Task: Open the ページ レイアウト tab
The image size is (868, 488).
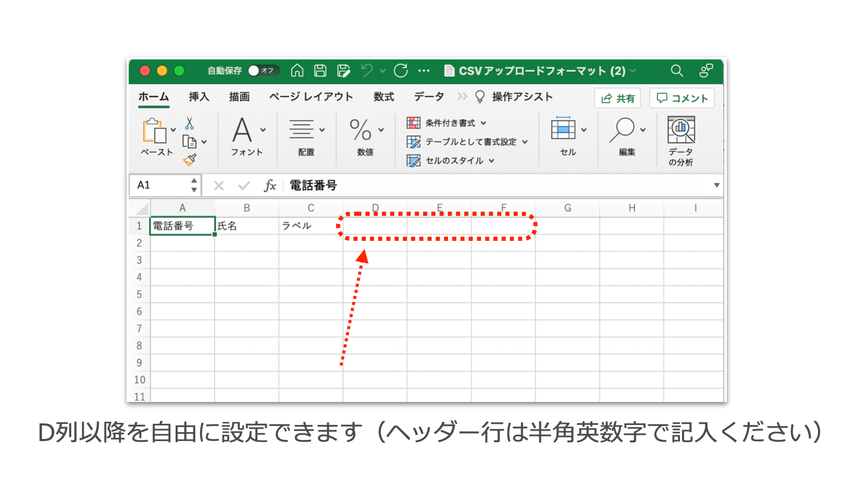Action: pyautogui.click(x=311, y=96)
